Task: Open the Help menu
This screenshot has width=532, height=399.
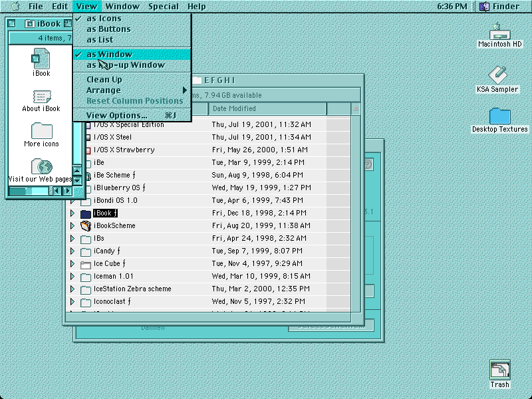Action: point(196,6)
